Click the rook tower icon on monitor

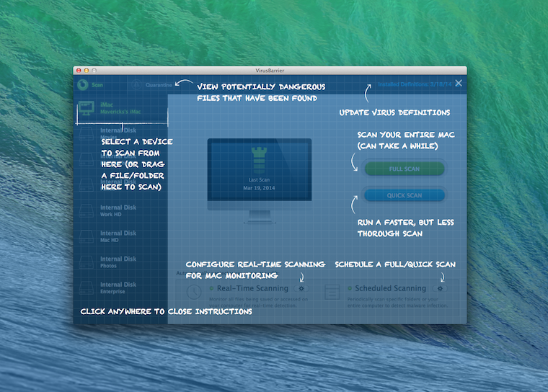(259, 160)
